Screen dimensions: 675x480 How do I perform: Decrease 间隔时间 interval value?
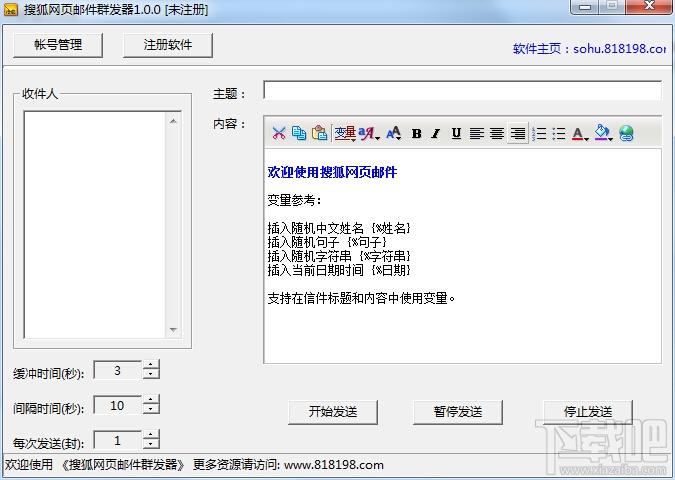[151, 409]
